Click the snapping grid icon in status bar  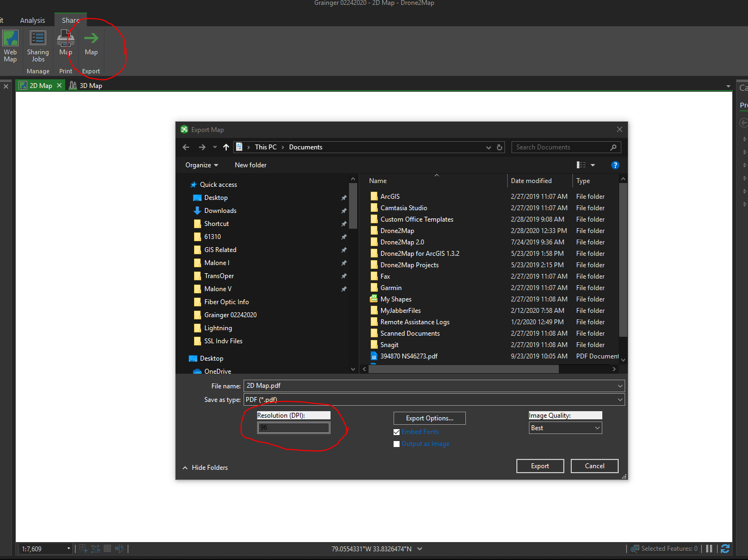(x=107, y=548)
